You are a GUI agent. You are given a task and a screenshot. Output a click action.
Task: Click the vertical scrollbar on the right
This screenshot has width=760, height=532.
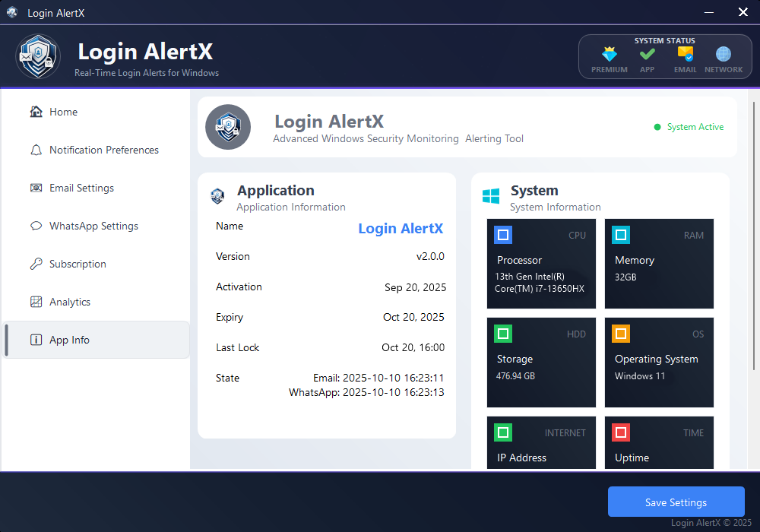tap(754, 236)
